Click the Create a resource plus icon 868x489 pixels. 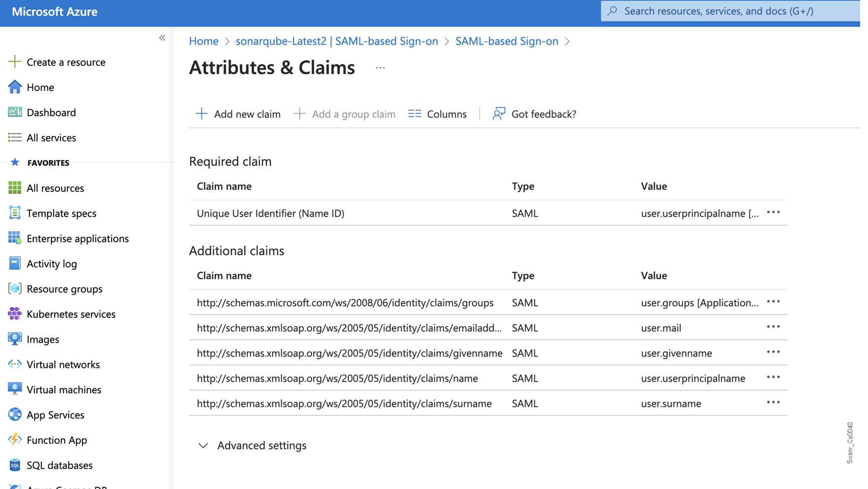15,62
